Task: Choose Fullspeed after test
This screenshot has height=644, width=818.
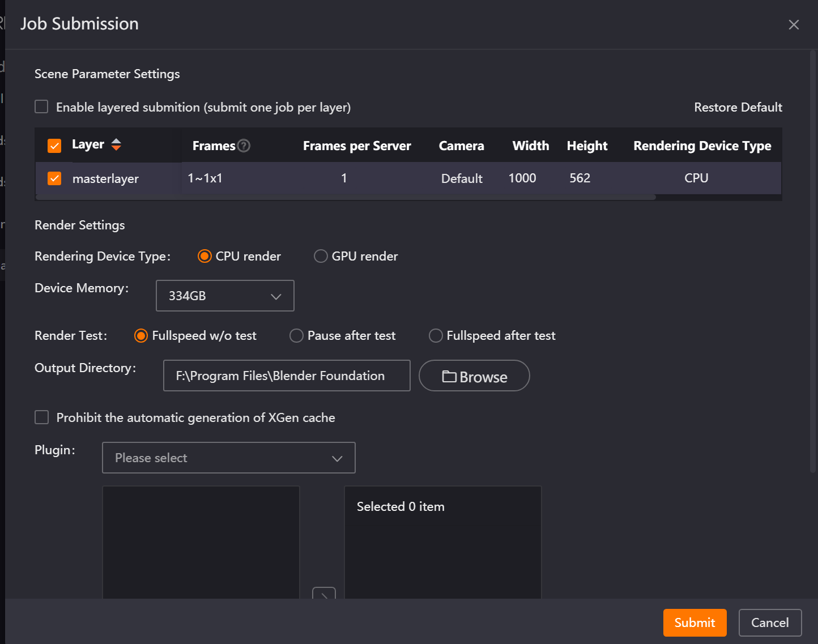Action: [436, 335]
